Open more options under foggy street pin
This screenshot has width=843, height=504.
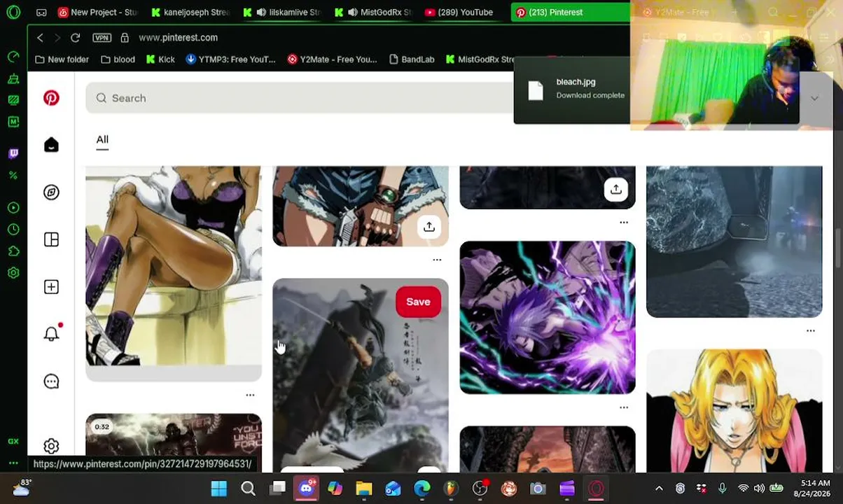pyautogui.click(x=811, y=330)
